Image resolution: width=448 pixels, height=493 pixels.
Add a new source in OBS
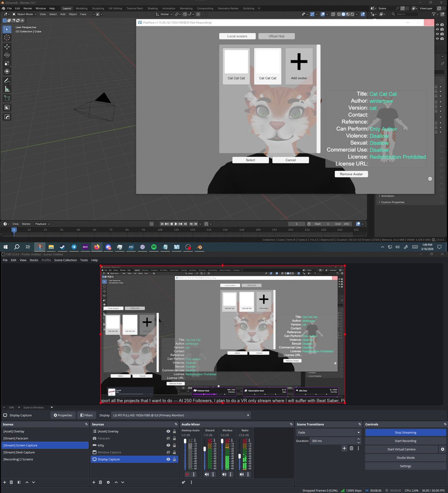point(94,482)
